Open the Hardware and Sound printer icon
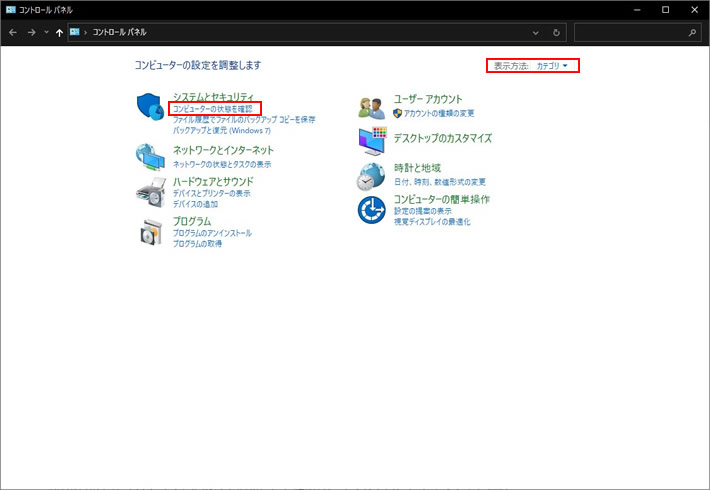This screenshot has height=490, width=710. point(150,192)
